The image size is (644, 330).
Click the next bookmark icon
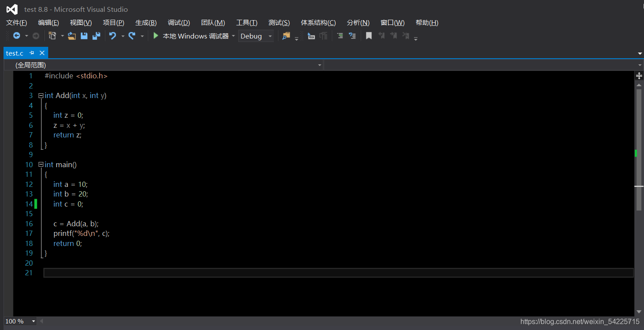393,36
